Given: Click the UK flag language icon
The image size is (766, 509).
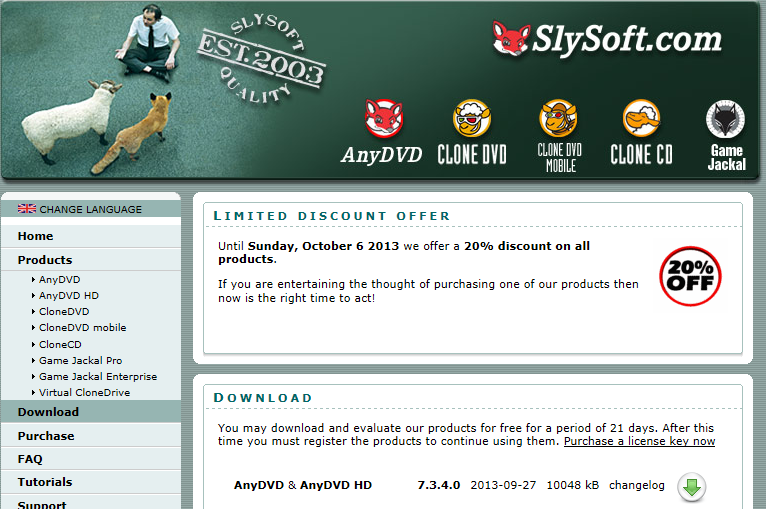Looking at the screenshot, I should (x=27, y=209).
